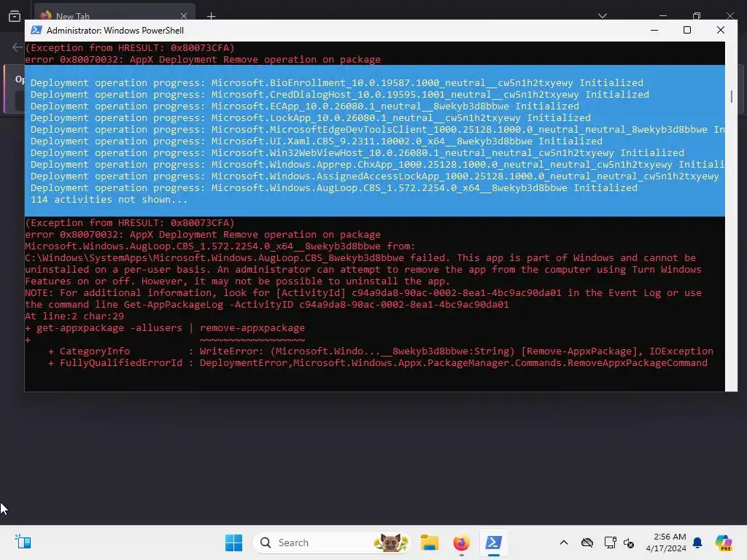The height and width of the screenshot is (560, 747).
Task: Click the cloud sync tray icon
Action: click(x=587, y=542)
